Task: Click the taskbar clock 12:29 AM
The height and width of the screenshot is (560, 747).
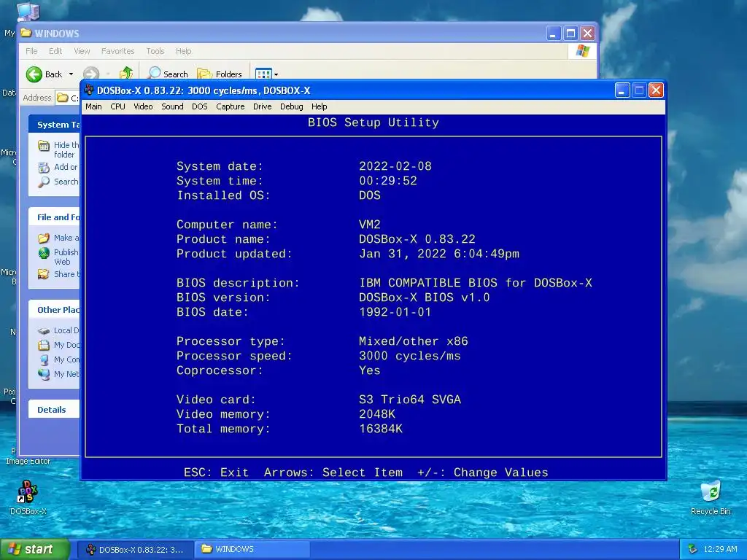Action: (720, 550)
